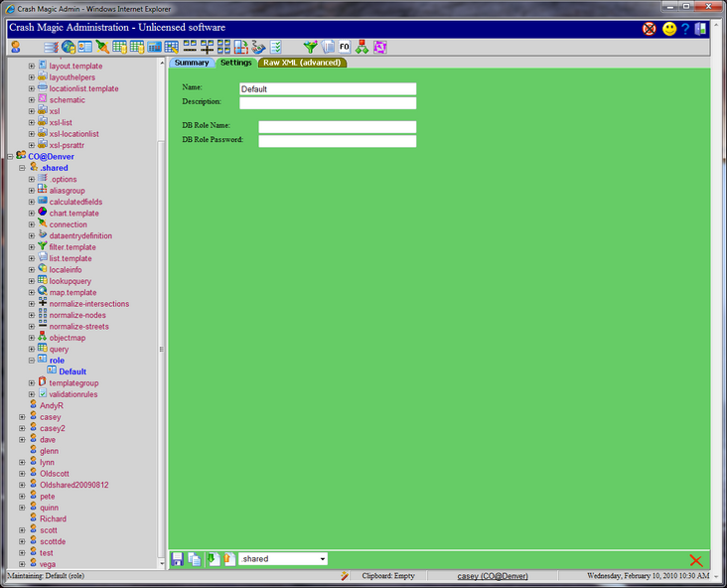Click the user icon in the toolbar
Image resolution: width=727 pixels, height=588 pixels.
pyautogui.click(x=16, y=47)
